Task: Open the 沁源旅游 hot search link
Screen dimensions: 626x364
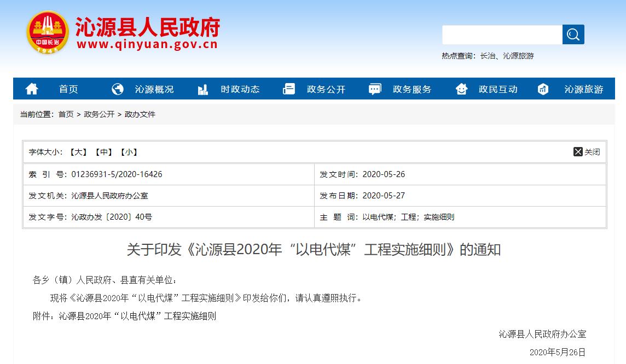Action: 518,56
